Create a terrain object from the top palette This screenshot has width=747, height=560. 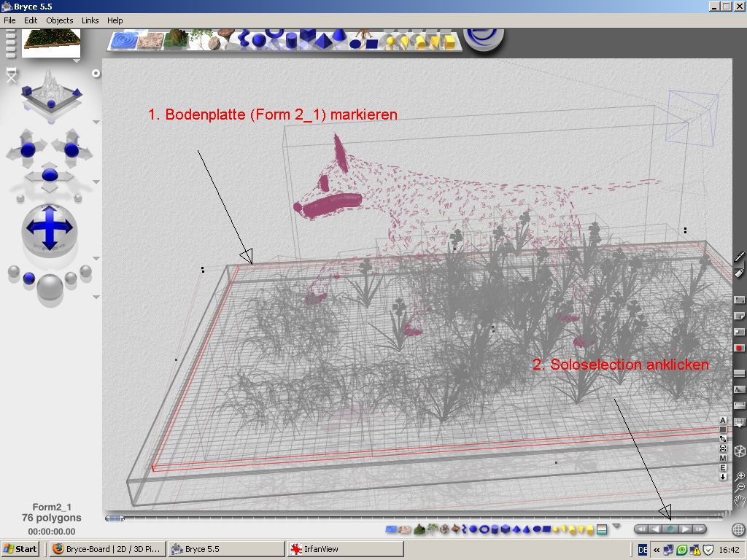click(177, 39)
